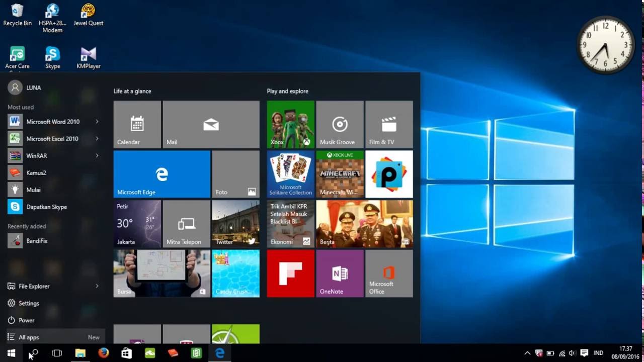Select the Jewel Quest desktop icon
This screenshot has width=644, height=362.
click(88, 15)
